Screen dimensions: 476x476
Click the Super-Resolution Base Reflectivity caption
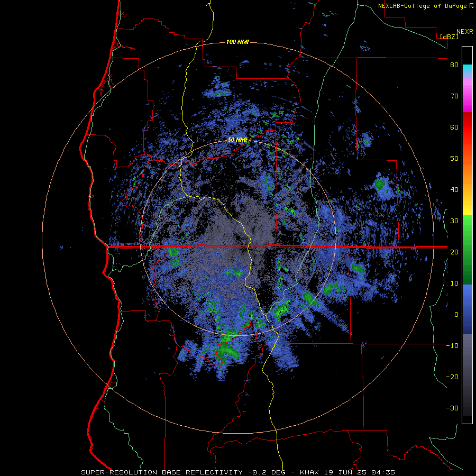[162, 472]
